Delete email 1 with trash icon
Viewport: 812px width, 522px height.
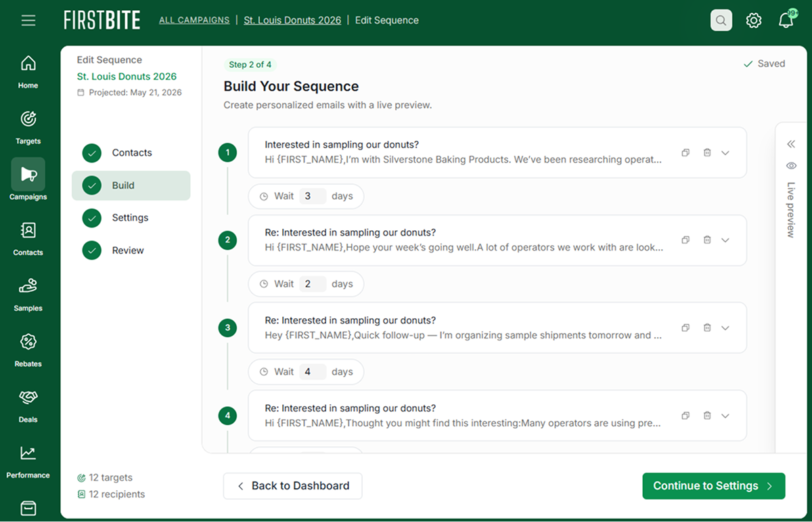point(707,153)
